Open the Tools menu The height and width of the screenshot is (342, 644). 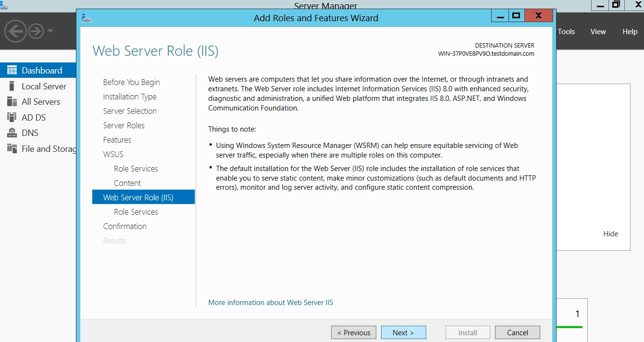coord(566,32)
